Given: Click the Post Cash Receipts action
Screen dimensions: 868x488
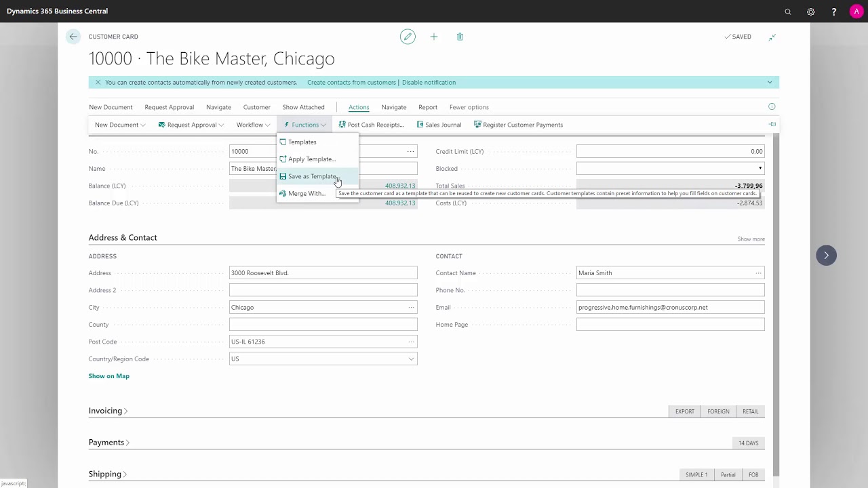Looking at the screenshot, I should point(371,125).
